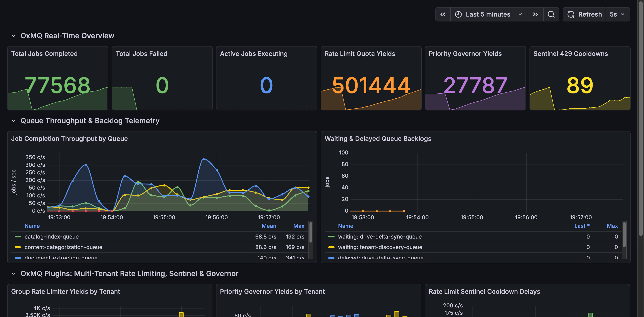Click Waiting & Delayed Queue Backlogs title

(x=378, y=139)
